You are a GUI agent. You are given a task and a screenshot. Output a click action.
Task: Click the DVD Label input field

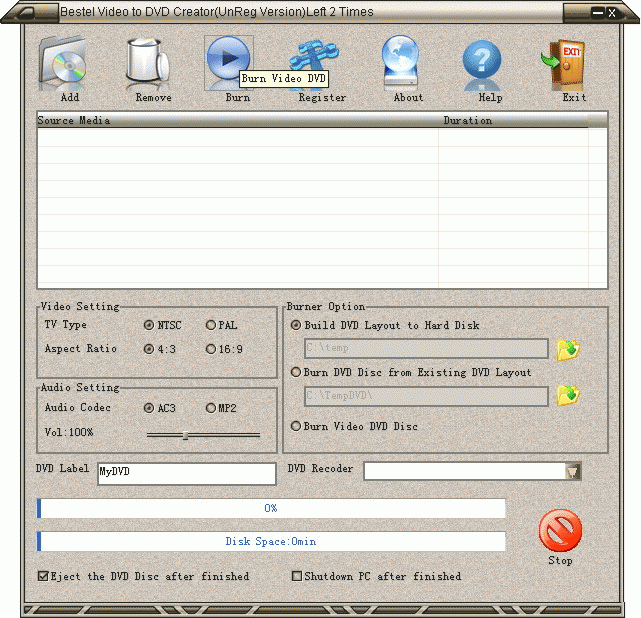[187, 474]
